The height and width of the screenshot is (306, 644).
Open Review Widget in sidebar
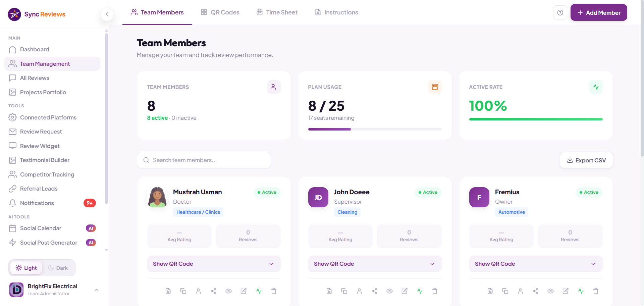tap(52, 146)
